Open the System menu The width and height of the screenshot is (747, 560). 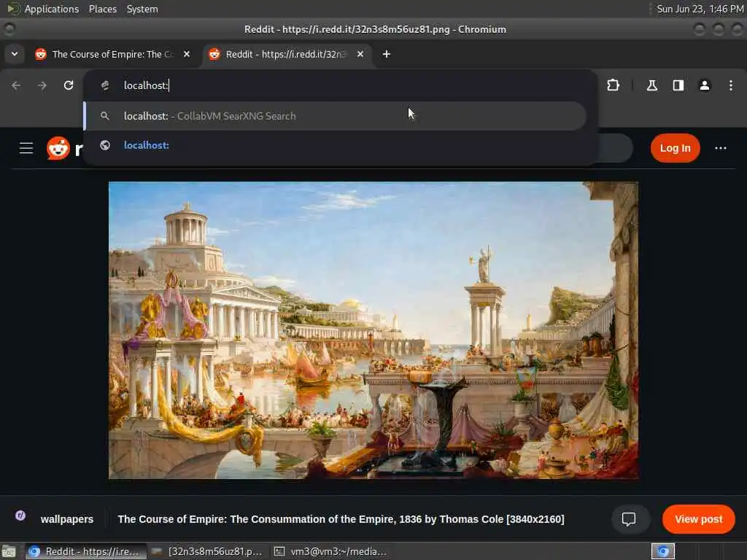tap(142, 9)
